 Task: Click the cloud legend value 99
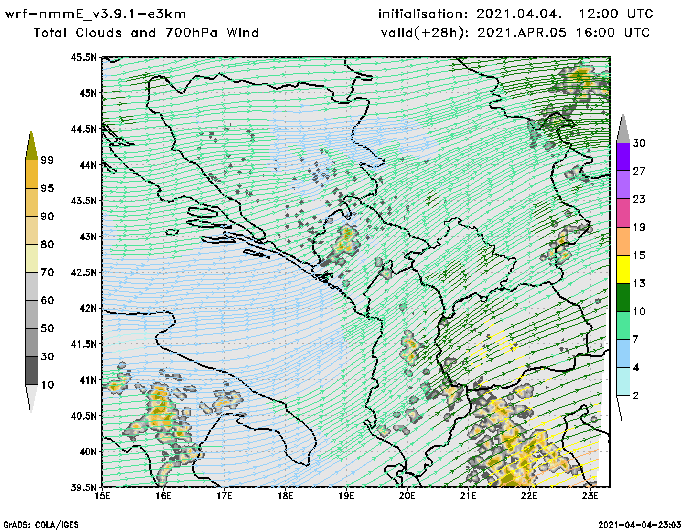47,160
